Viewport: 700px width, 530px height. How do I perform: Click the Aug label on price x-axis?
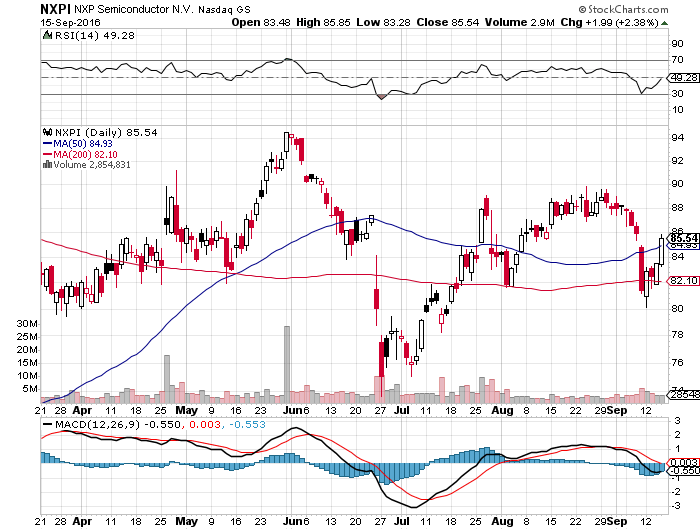(x=503, y=410)
